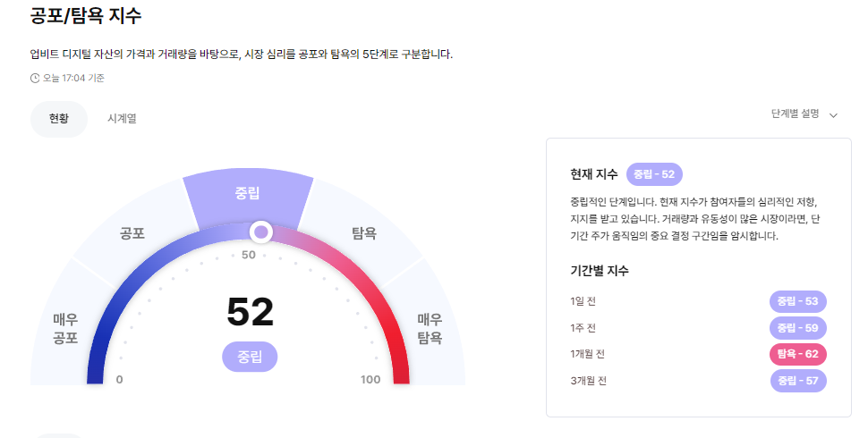Click the 매우 탐욕 gauge segment
The image size is (868, 438).
tap(430, 329)
